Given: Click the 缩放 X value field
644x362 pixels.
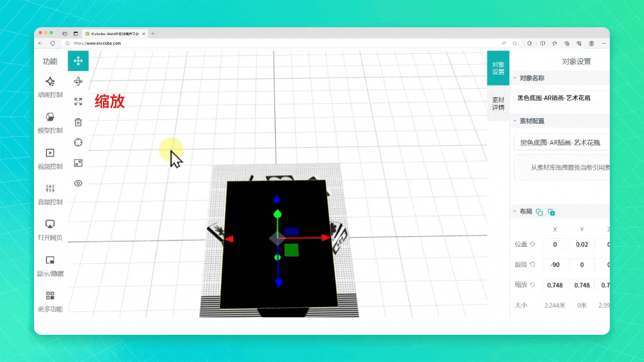Looking at the screenshot, I should [555, 285].
